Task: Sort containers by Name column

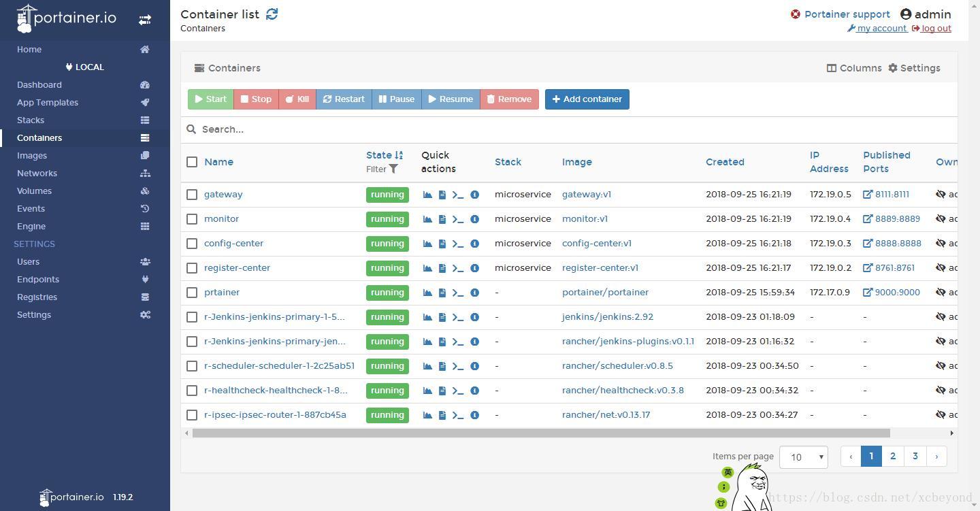Action: point(218,162)
